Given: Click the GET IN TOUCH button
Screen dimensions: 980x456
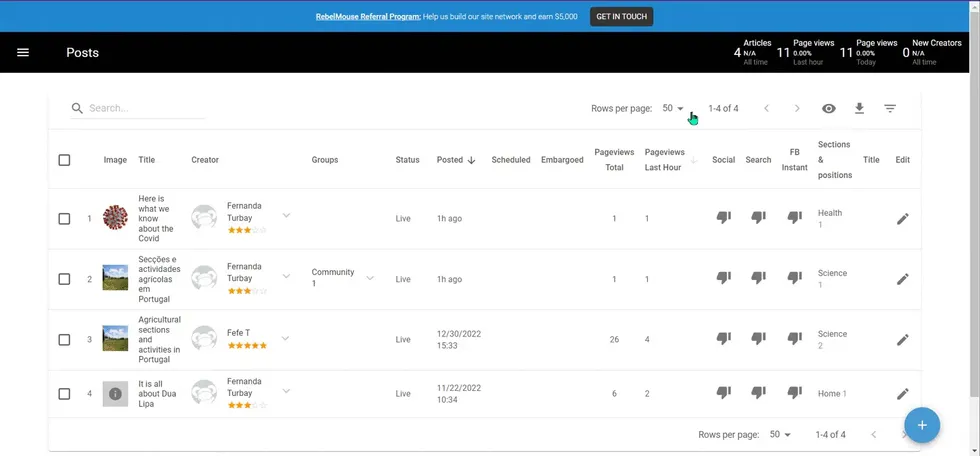Looking at the screenshot, I should (621, 17).
